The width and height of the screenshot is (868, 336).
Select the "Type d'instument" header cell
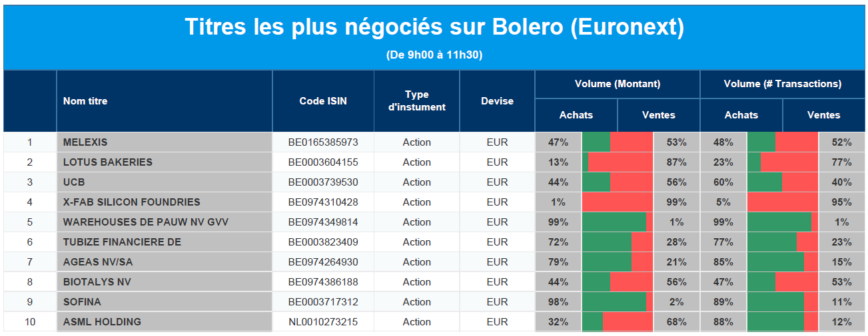pos(416,100)
